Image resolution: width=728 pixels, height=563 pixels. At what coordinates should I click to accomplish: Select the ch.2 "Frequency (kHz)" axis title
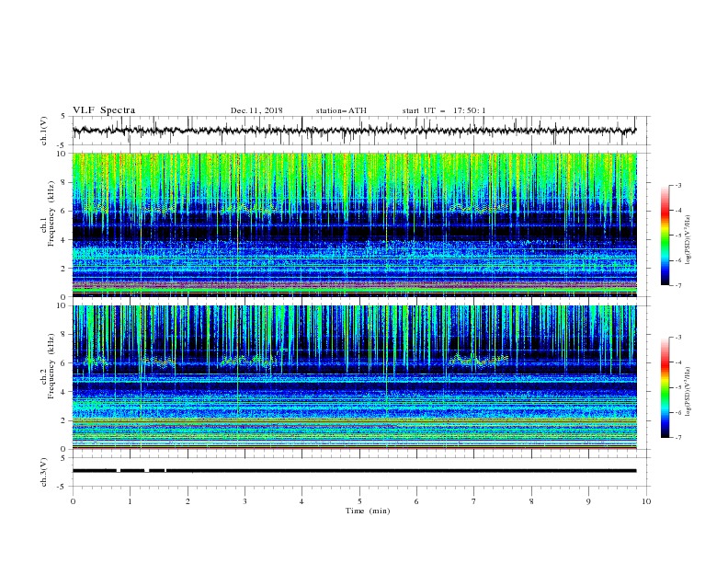[51, 366]
